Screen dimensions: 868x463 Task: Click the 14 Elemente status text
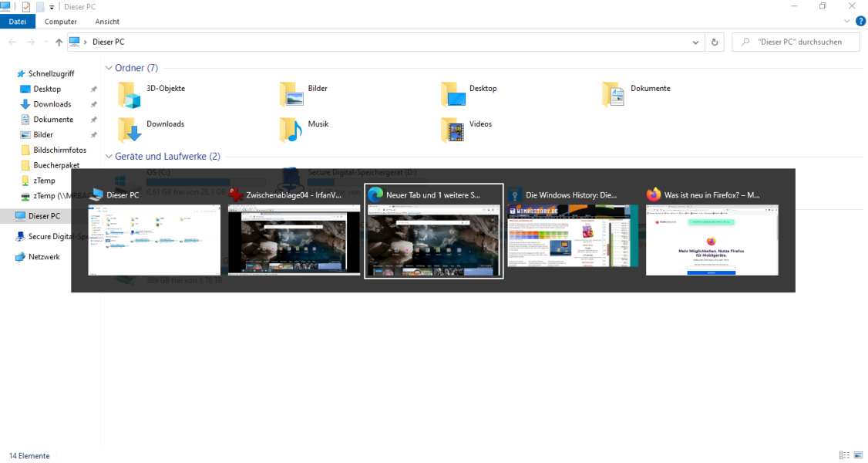pyautogui.click(x=29, y=456)
